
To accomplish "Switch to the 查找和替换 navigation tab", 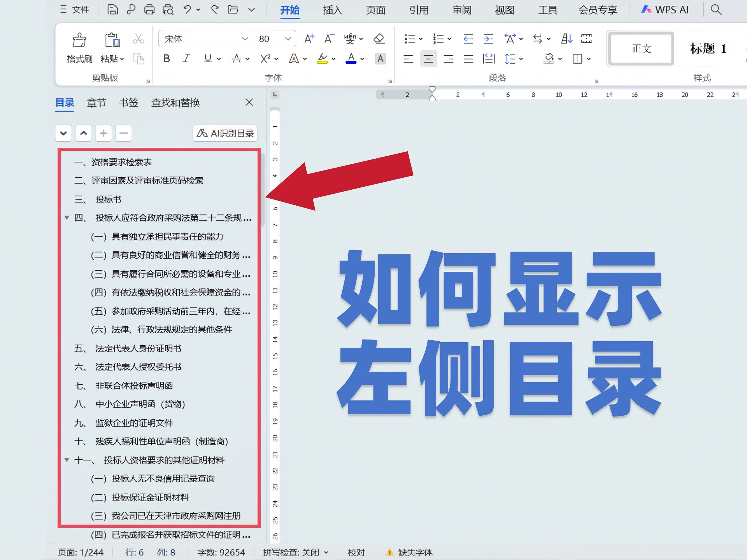I will [175, 103].
